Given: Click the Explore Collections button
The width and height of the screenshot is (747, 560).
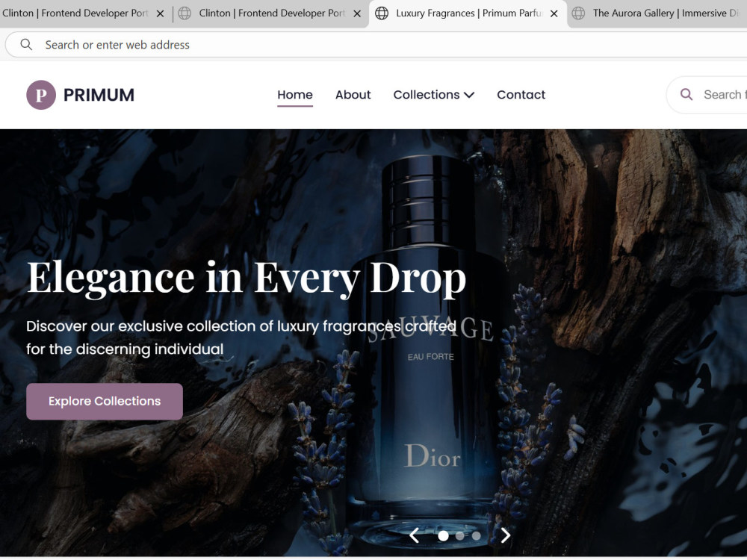Looking at the screenshot, I should (105, 402).
